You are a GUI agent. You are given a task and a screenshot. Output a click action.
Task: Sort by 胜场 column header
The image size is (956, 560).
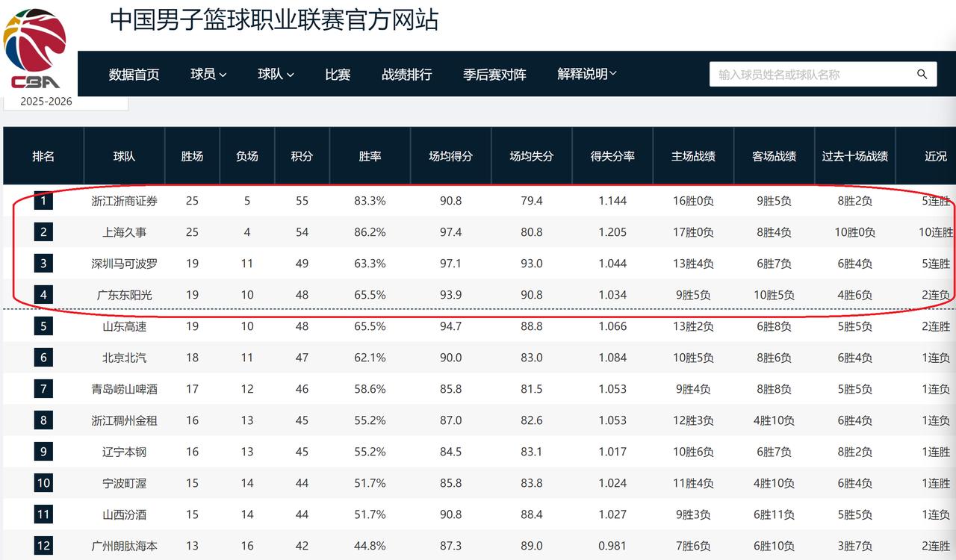click(x=192, y=156)
